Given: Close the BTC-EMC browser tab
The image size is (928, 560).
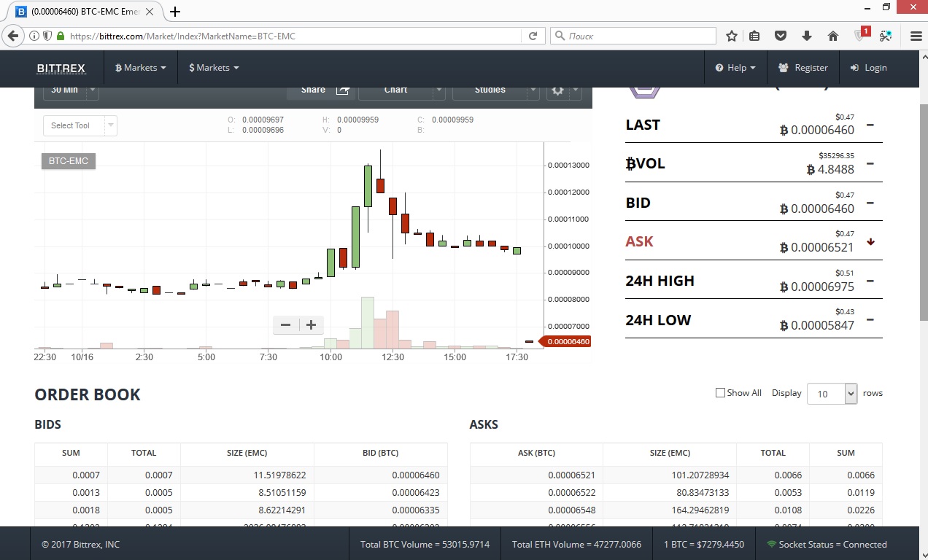Looking at the screenshot, I should (x=150, y=12).
